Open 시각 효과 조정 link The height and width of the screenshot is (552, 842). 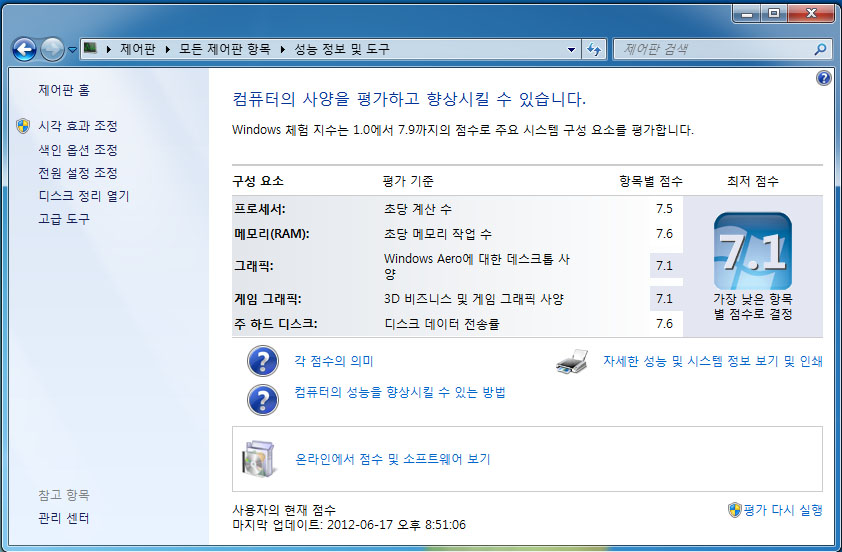78,126
